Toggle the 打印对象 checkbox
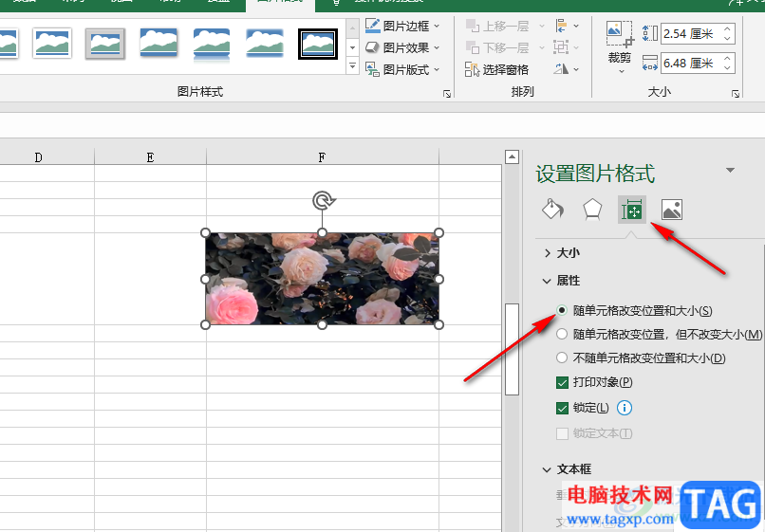This screenshot has height=532, width=765. 562,382
